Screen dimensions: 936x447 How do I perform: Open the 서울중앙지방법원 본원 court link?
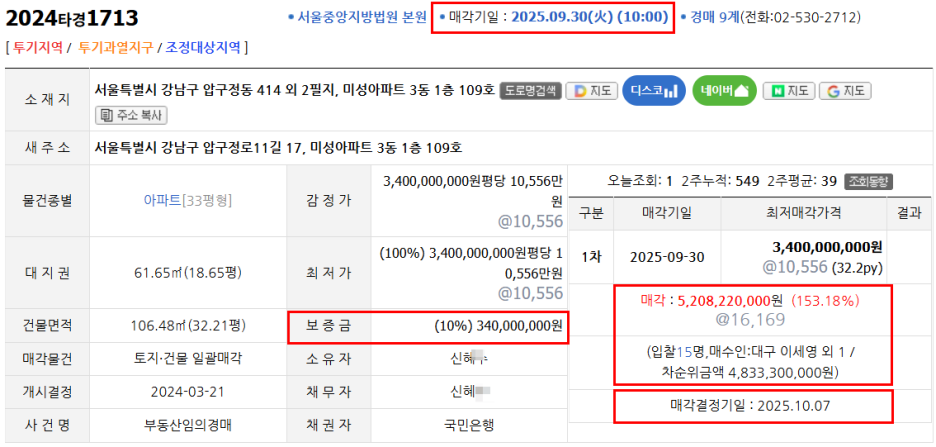(361, 18)
